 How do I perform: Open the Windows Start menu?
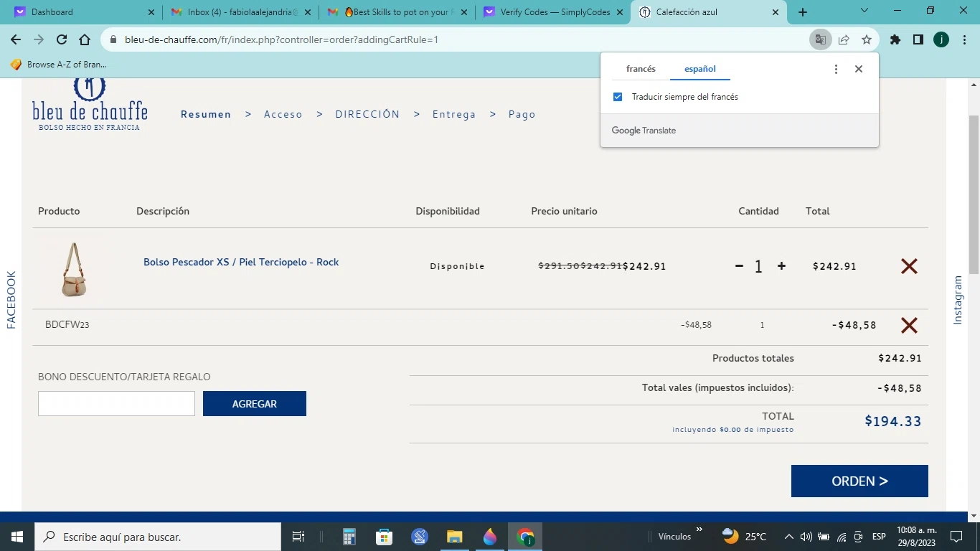[x=17, y=537]
